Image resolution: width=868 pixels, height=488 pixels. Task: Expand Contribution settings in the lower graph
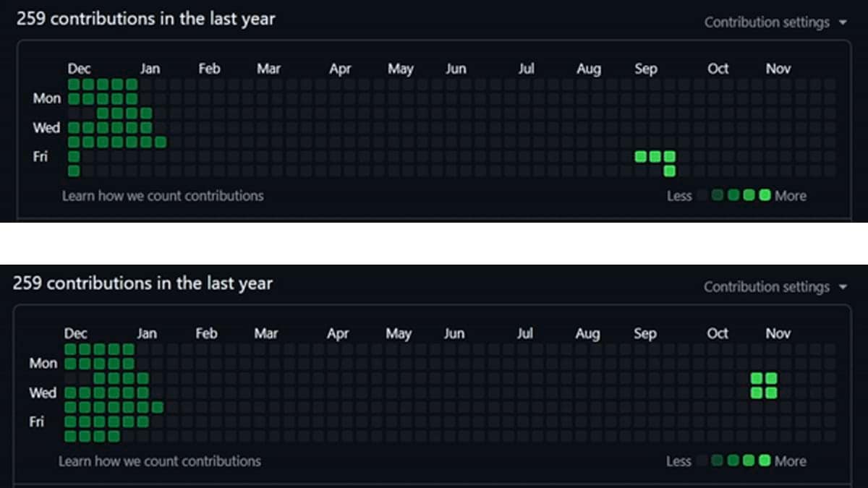pyautogui.click(x=768, y=286)
